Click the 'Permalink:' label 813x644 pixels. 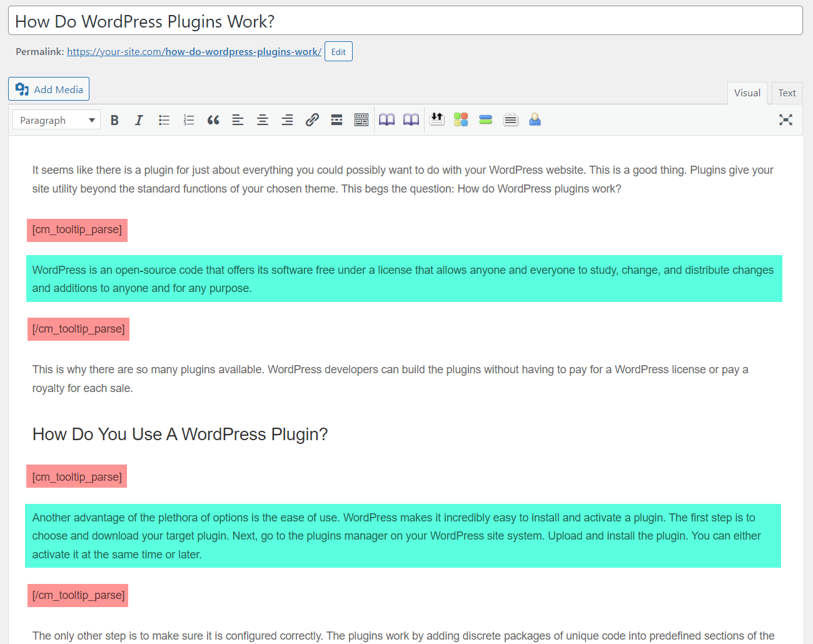pos(40,52)
